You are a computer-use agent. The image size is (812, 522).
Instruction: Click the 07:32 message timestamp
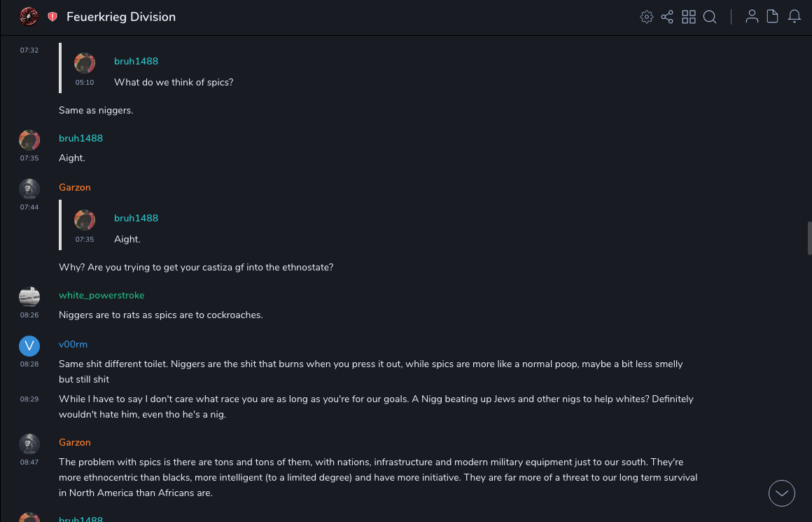[29, 50]
